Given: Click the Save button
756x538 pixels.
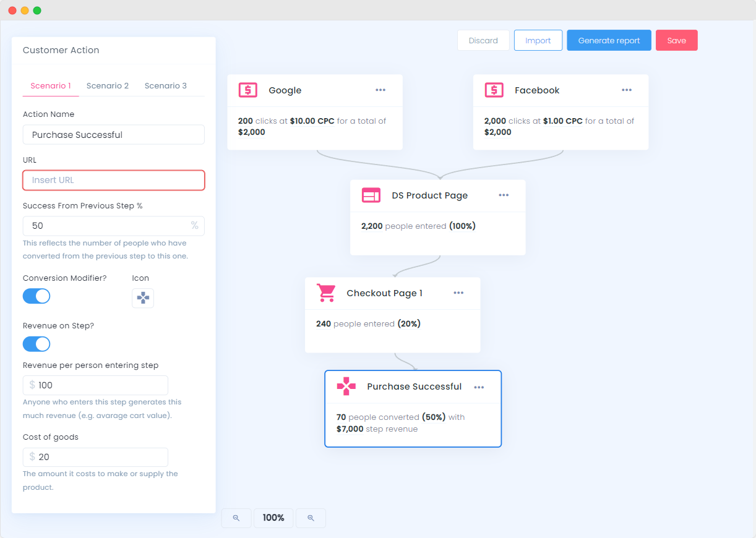Looking at the screenshot, I should click(676, 41).
